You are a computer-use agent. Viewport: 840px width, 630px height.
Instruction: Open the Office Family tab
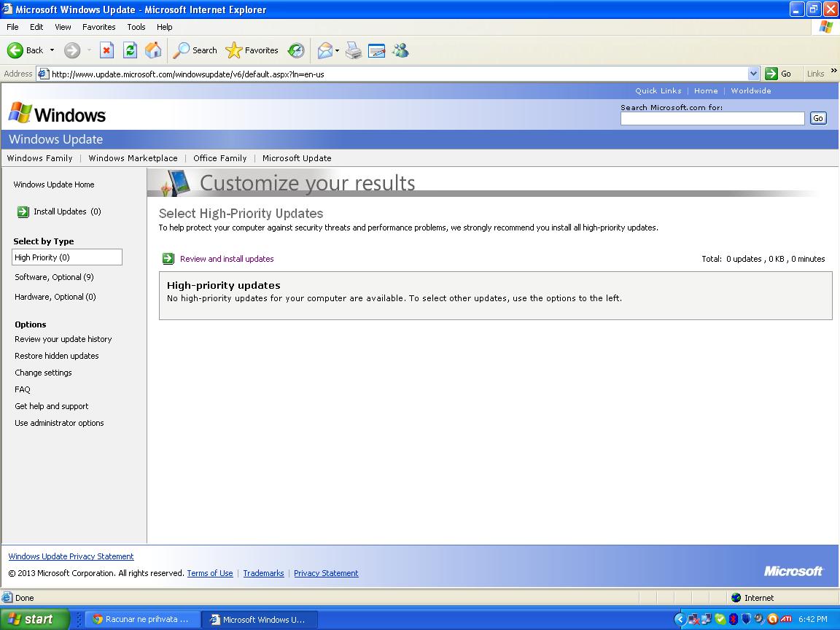[220, 158]
